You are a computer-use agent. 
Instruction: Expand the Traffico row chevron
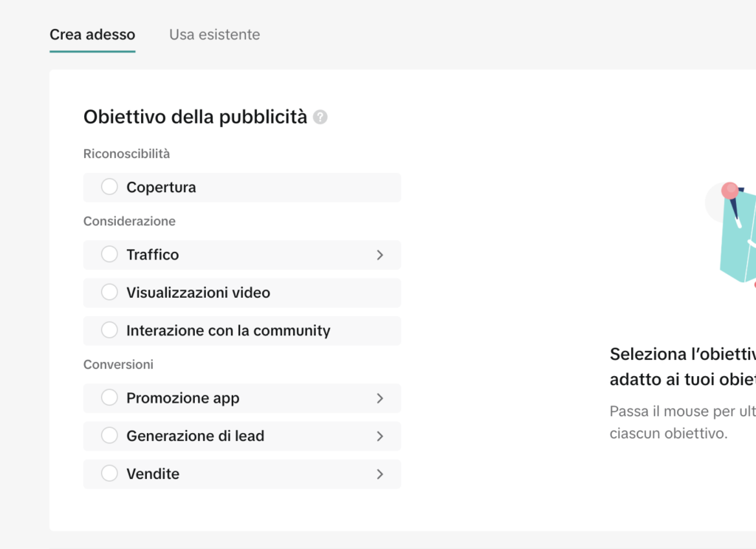coord(380,255)
